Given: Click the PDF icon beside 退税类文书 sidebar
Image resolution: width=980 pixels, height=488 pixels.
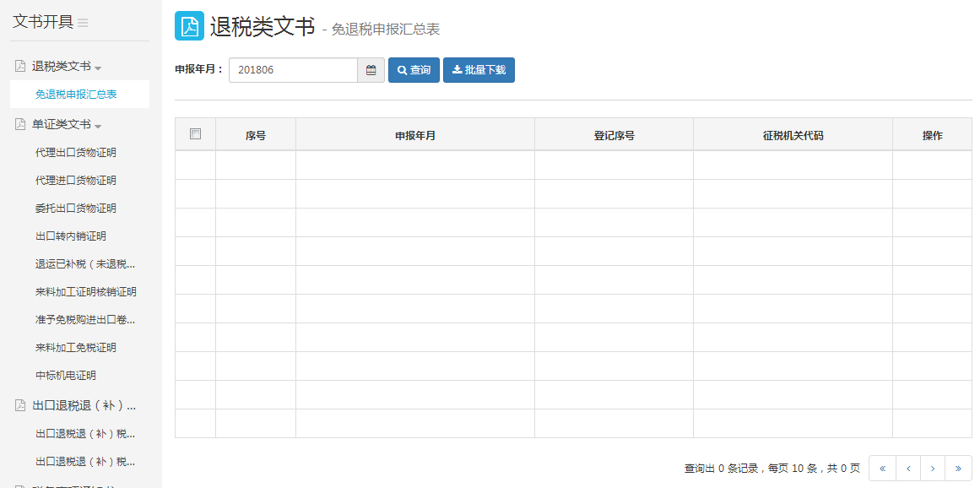Looking at the screenshot, I should 20,66.
